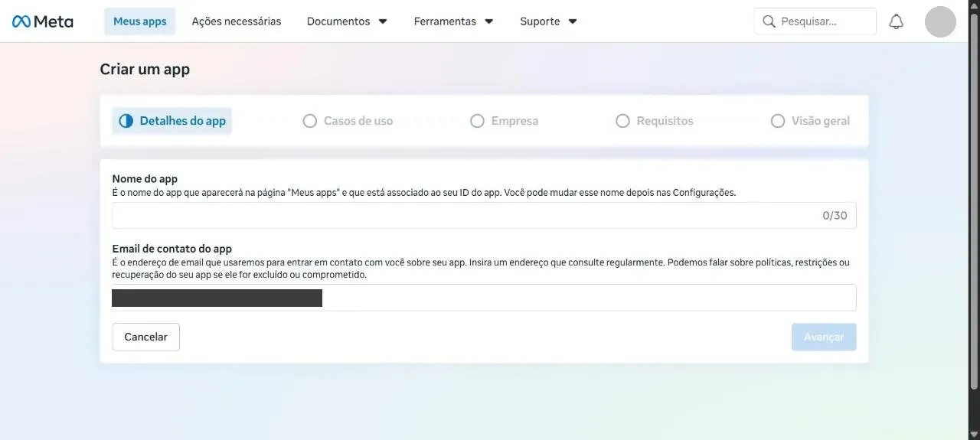
Task: Open the profile avatar menu
Action: pyautogui.click(x=940, y=21)
